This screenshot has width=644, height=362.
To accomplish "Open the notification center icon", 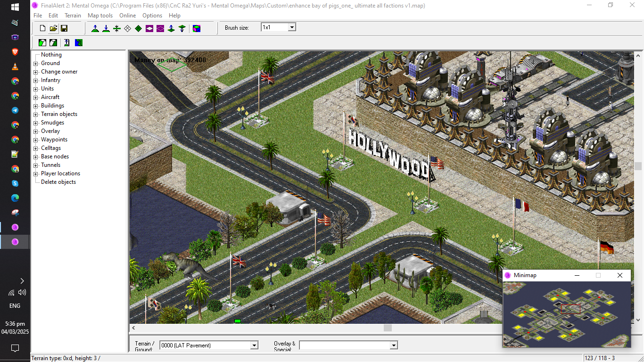I will tap(15, 348).
